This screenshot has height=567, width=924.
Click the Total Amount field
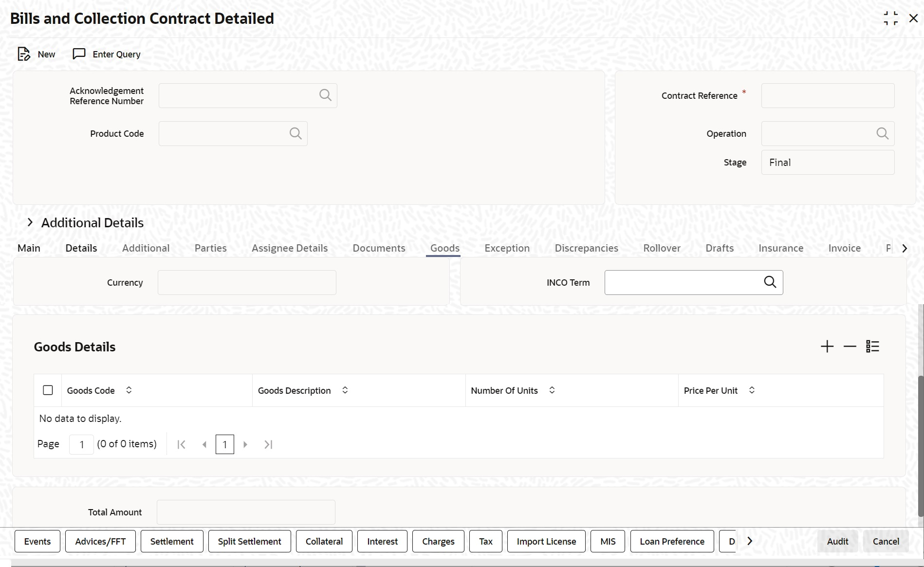[x=246, y=512]
